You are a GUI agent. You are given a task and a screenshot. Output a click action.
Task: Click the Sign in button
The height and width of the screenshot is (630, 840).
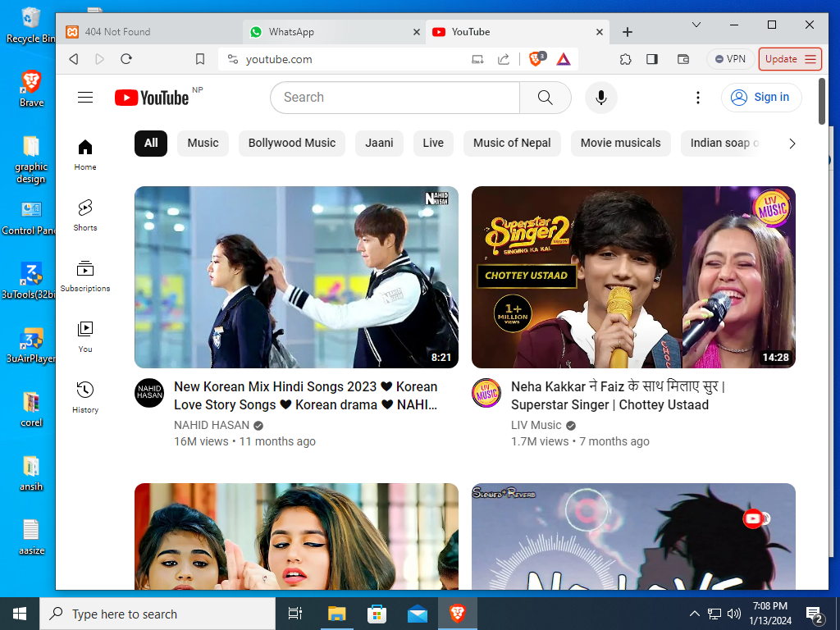[761, 98]
